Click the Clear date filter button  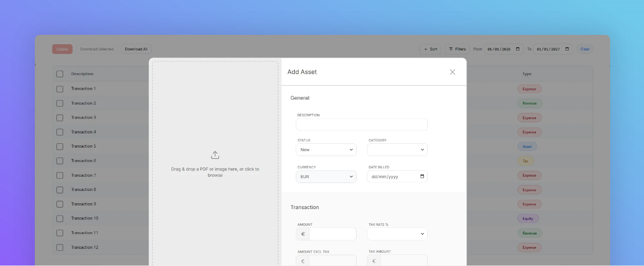(x=585, y=49)
